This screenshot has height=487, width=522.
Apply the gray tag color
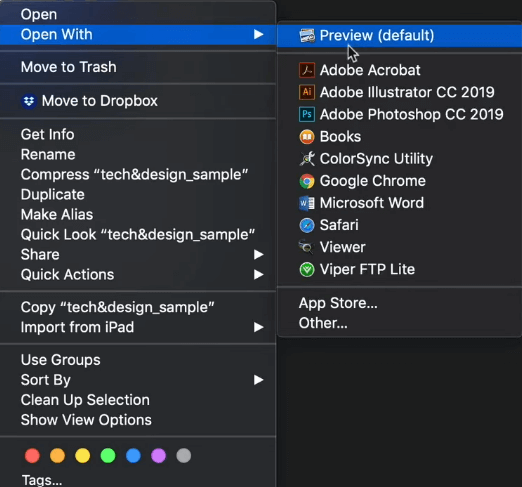tap(184, 456)
